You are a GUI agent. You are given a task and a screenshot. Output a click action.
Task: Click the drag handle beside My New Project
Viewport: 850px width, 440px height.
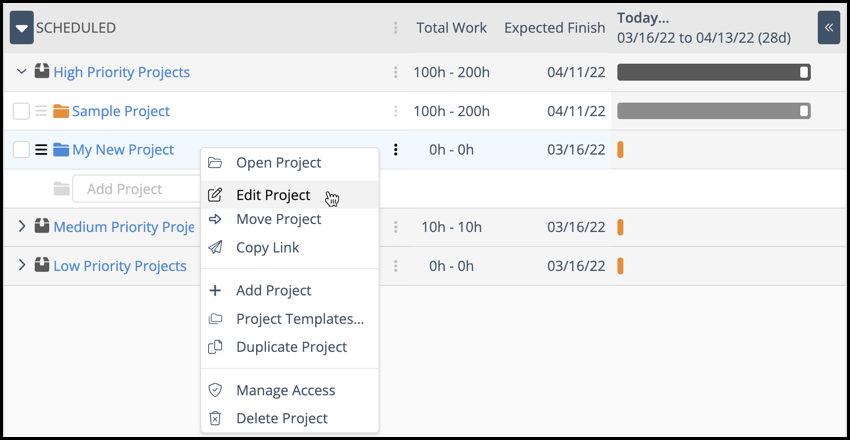pos(41,150)
